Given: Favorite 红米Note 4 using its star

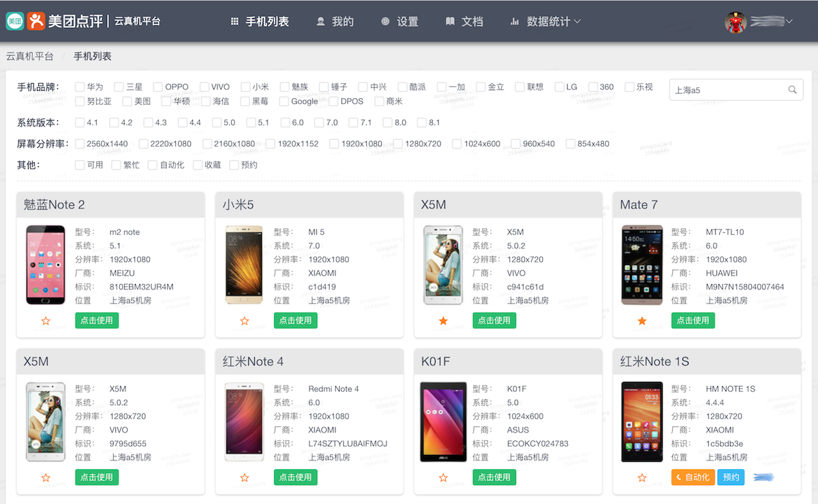Looking at the screenshot, I should coord(245,477).
